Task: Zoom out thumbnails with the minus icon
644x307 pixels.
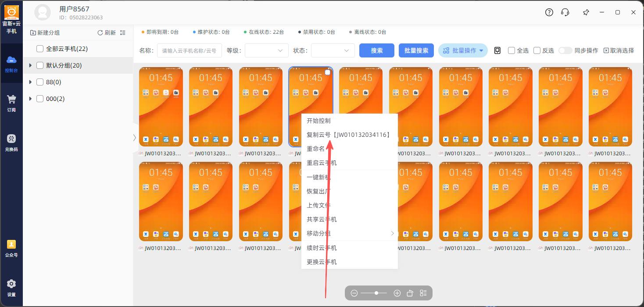Action: coord(354,293)
